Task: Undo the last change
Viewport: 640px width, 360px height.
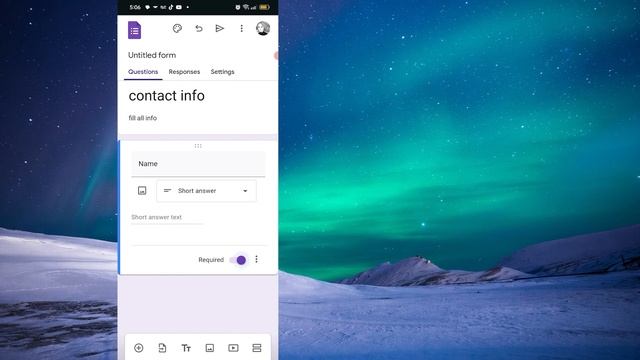Action: click(x=199, y=28)
